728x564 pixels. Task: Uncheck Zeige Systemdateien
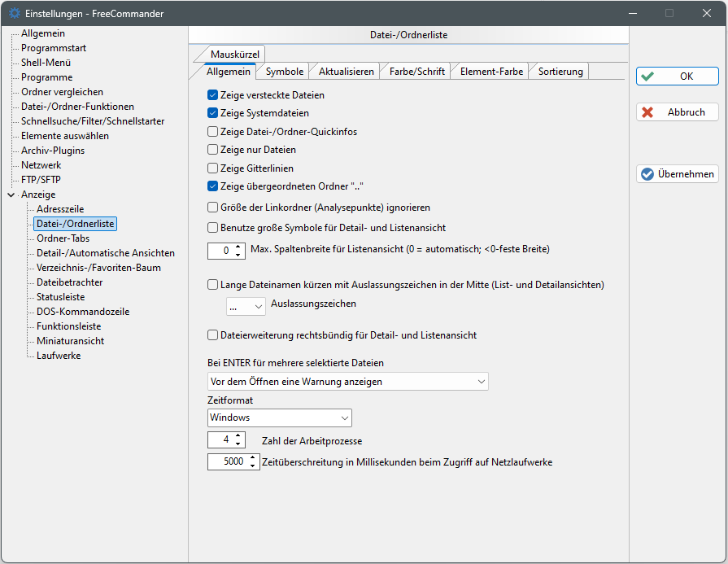(212, 113)
